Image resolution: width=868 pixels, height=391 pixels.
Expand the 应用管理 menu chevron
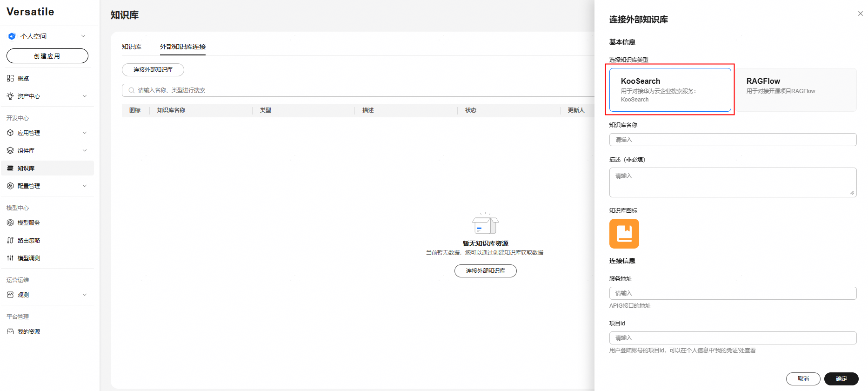coord(85,133)
